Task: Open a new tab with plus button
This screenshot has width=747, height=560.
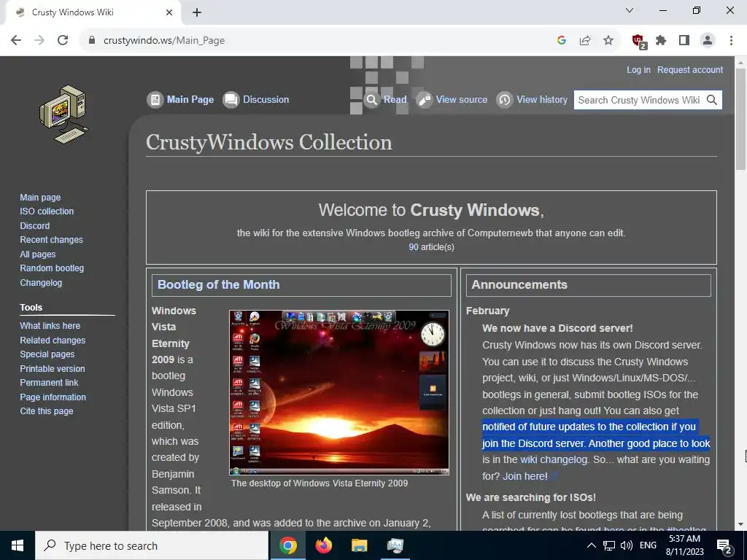Action: click(x=197, y=12)
